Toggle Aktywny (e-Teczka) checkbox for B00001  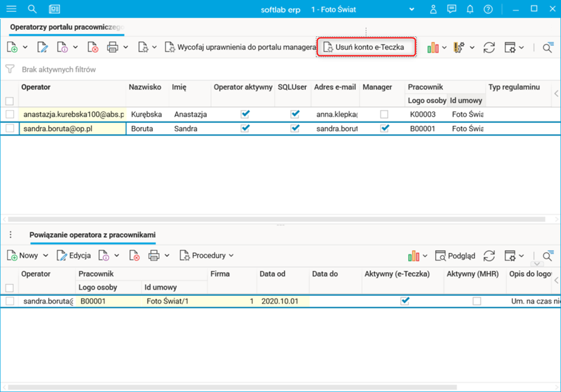point(405,301)
